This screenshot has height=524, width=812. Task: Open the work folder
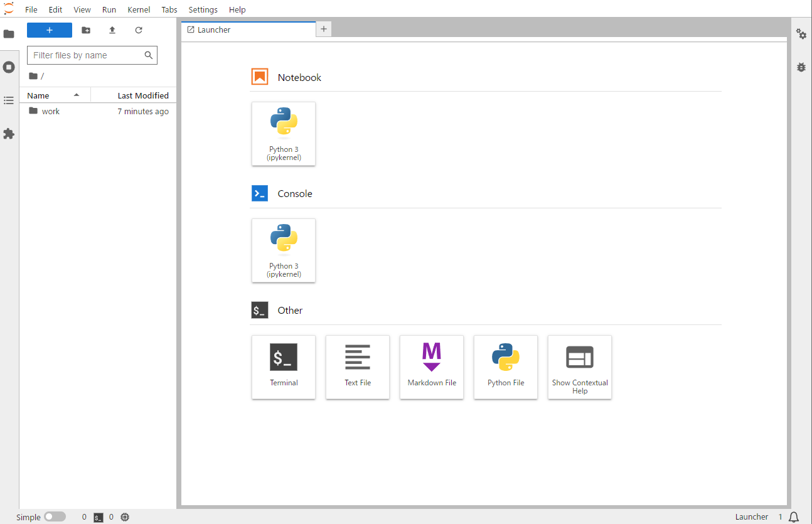(51, 111)
